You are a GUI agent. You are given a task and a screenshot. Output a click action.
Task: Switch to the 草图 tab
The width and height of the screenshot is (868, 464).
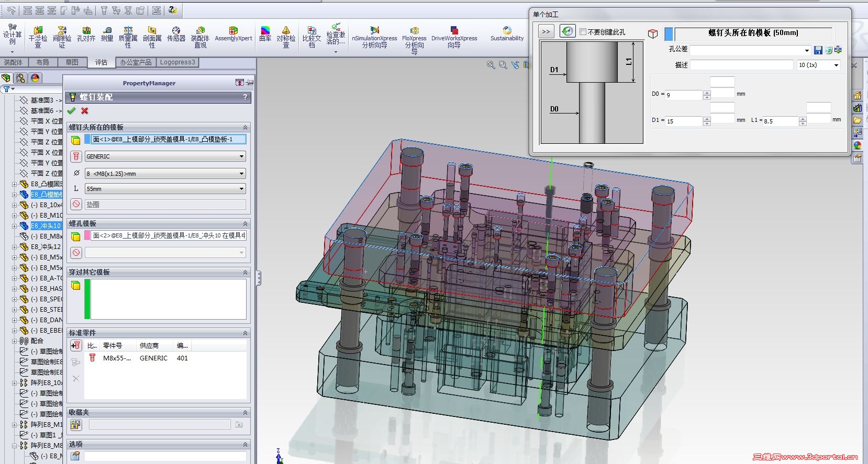72,62
